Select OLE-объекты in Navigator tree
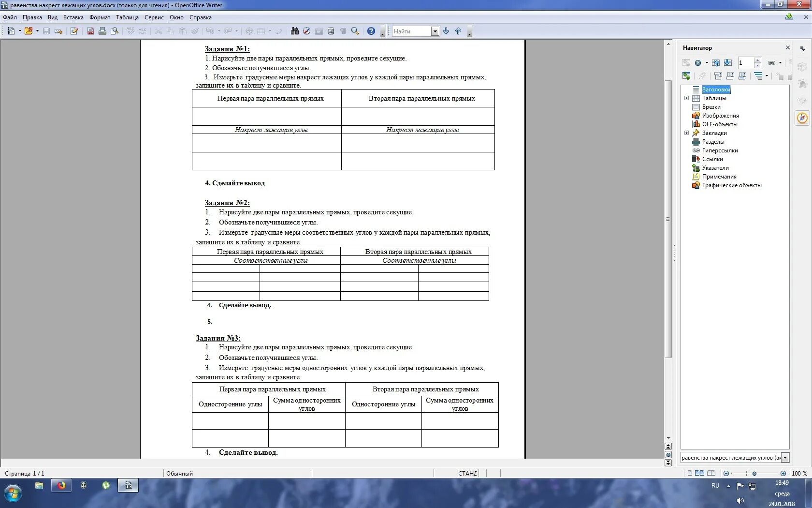This screenshot has width=812, height=508. (720, 124)
